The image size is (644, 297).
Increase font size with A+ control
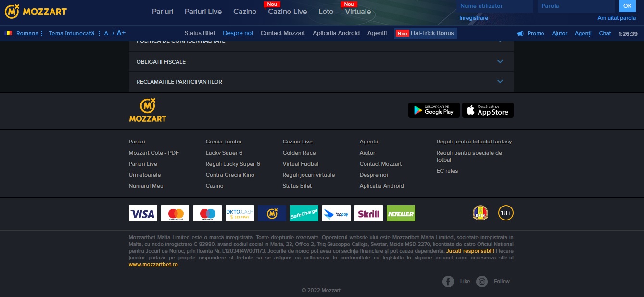click(121, 33)
